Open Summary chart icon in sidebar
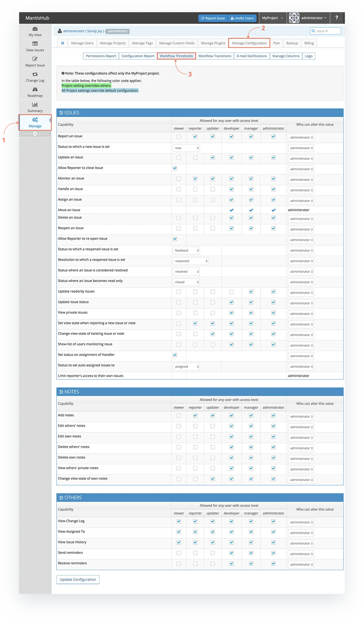The height and width of the screenshot is (620, 364). coord(35,105)
